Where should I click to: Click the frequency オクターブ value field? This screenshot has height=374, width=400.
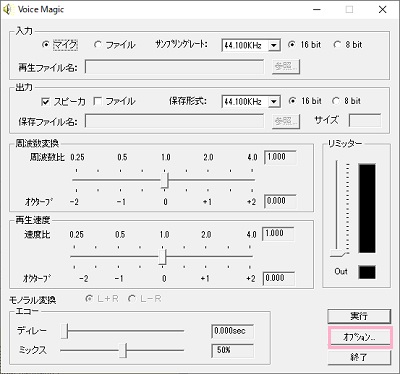click(x=280, y=201)
